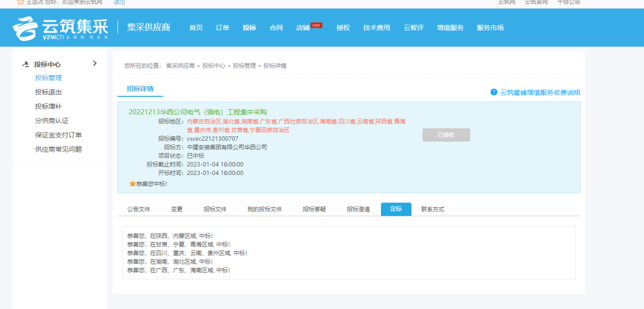Open the 合同 navigation item
Viewport: 644px width, 309px height.
click(x=276, y=28)
